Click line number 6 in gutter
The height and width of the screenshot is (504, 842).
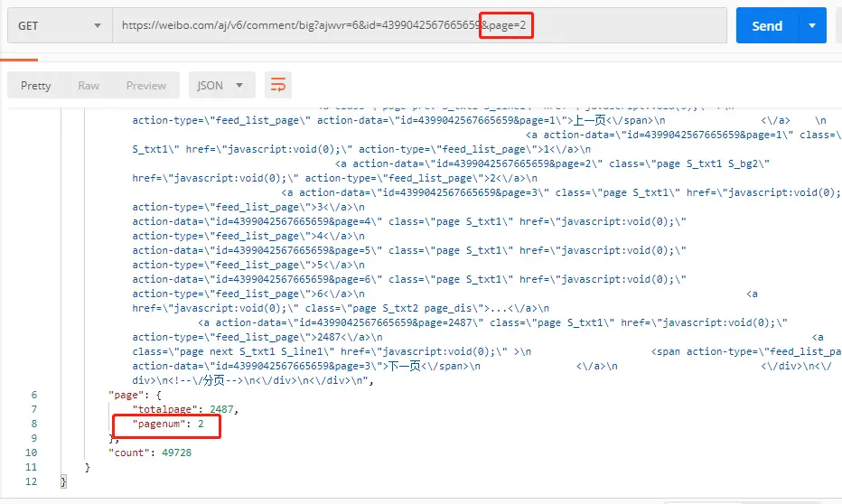coord(33,395)
